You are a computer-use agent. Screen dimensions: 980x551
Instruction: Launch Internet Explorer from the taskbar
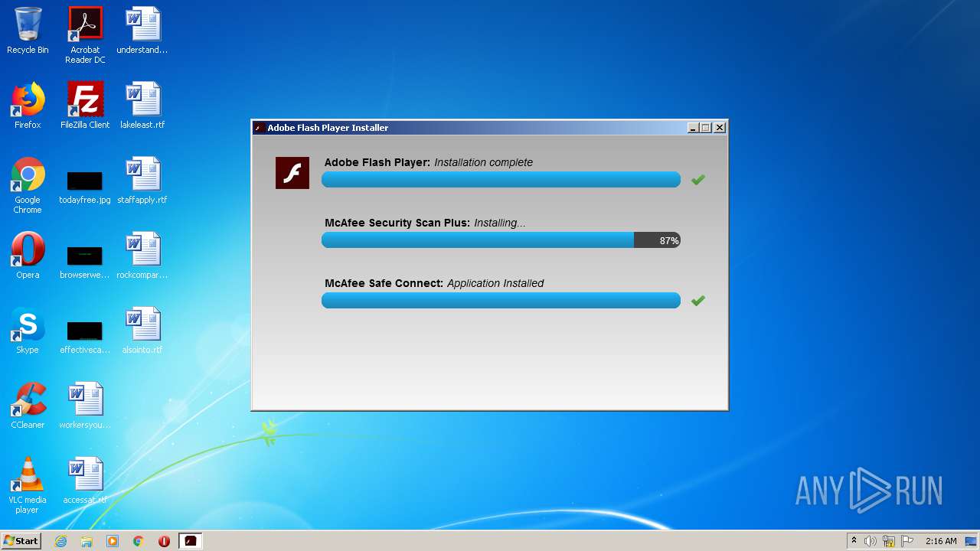tap(60, 541)
